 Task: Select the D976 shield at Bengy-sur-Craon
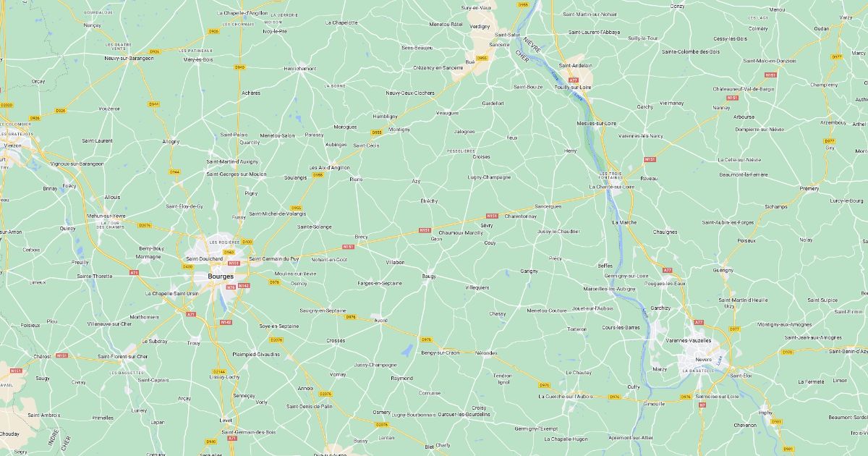(426, 339)
